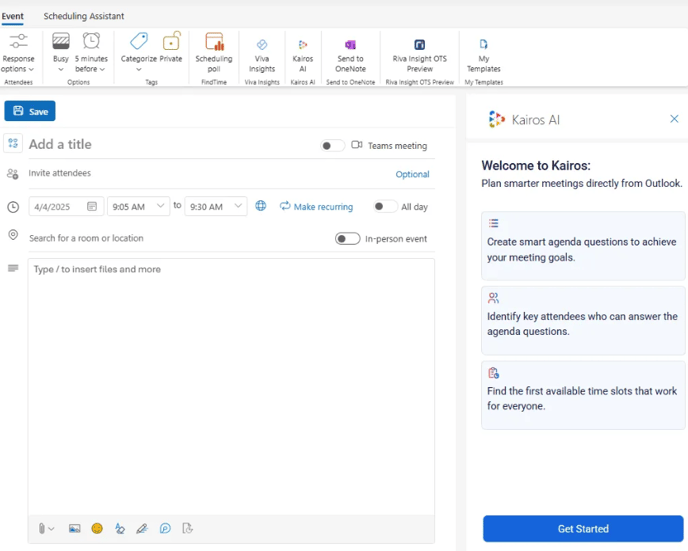Select the first available time slots card
Image resolution: width=688 pixels, height=551 pixels.
583,395
